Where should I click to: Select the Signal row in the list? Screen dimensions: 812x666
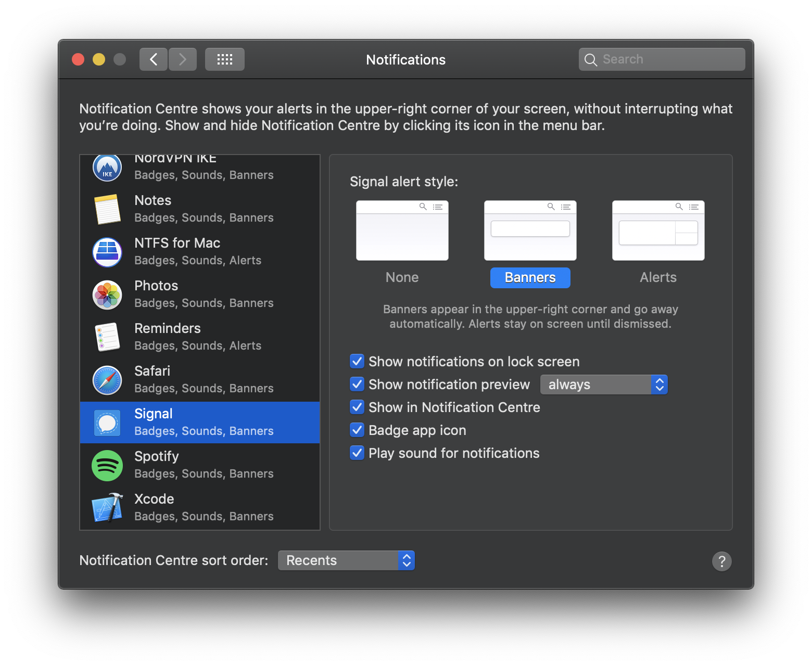pos(200,422)
